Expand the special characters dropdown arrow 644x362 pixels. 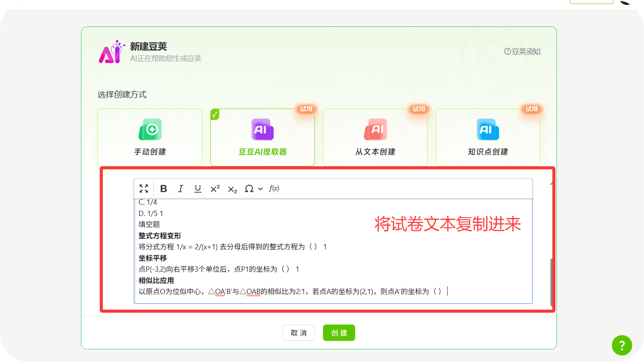tap(260, 189)
